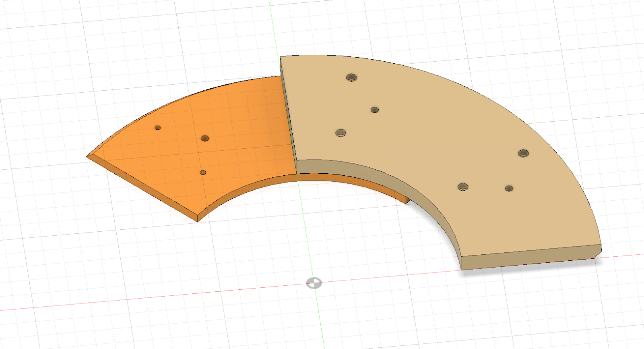Click the origin point circle marker

pyautogui.click(x=314, y=283)
